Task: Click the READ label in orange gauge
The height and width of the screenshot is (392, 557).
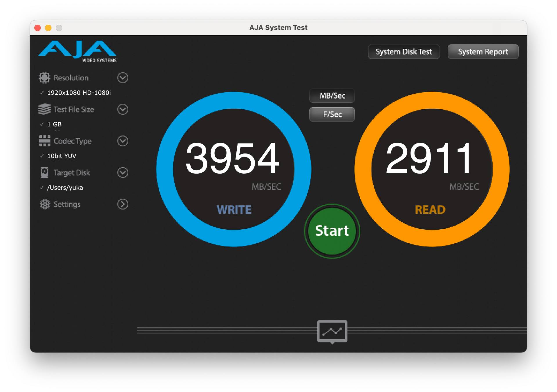Action: tap(430, 210)
